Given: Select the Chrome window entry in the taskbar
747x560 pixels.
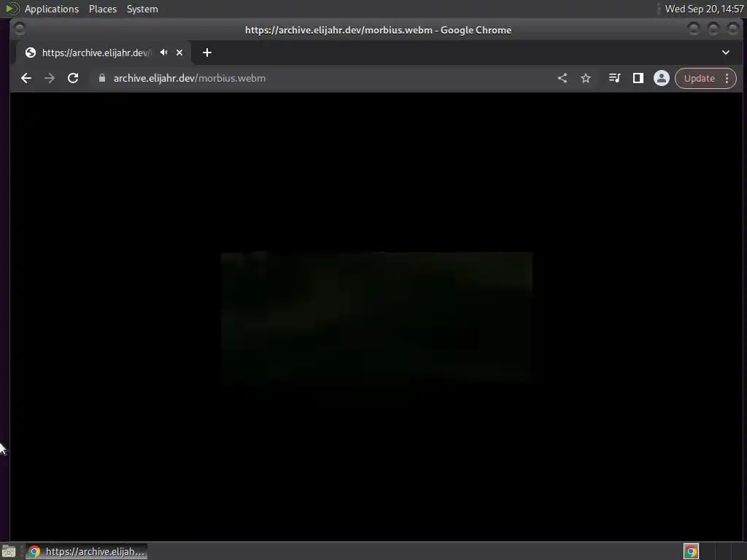Looking at the screenshot, I should (87, 551).
